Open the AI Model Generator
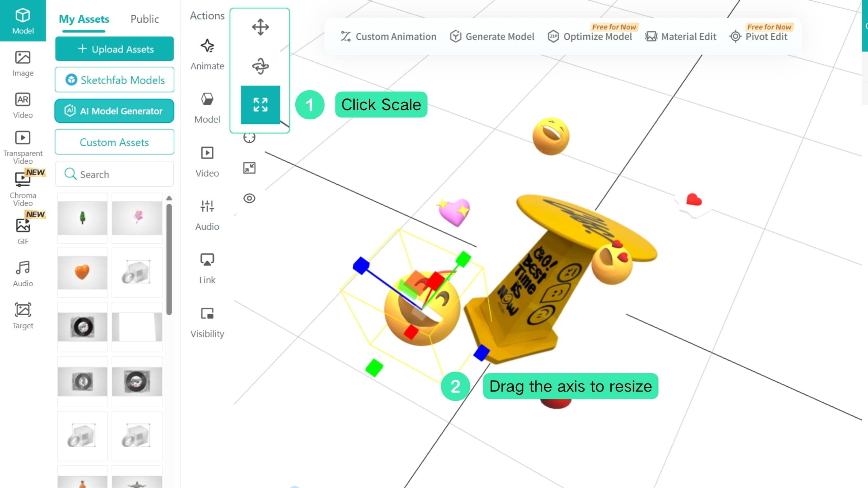The width and height of the screenshot is (868, 488). 115,111
